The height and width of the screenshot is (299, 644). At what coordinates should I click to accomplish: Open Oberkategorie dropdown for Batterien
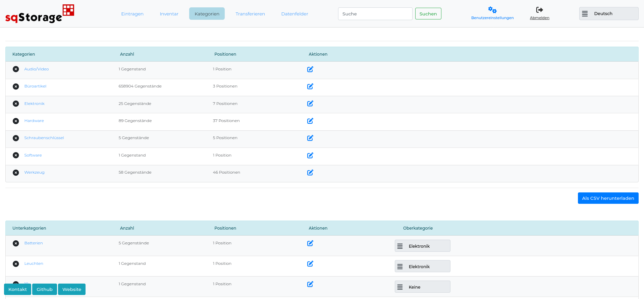point(422,246)
